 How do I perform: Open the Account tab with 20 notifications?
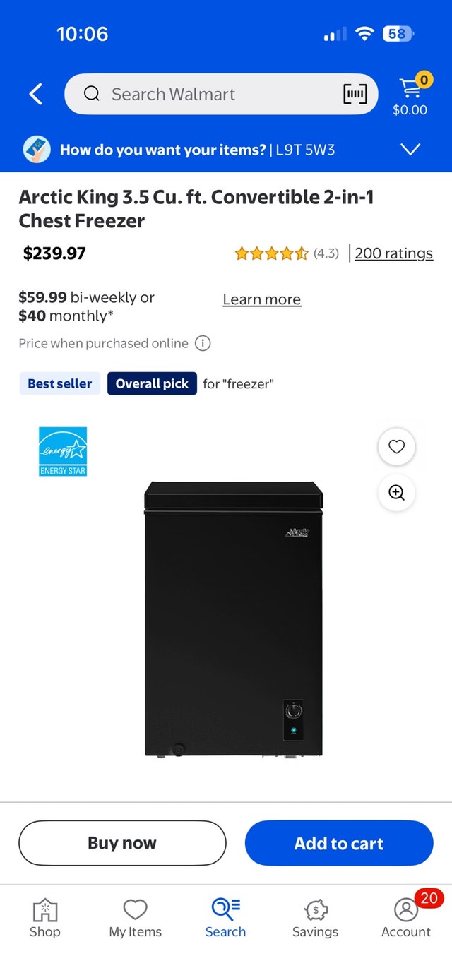coord(406,917)
